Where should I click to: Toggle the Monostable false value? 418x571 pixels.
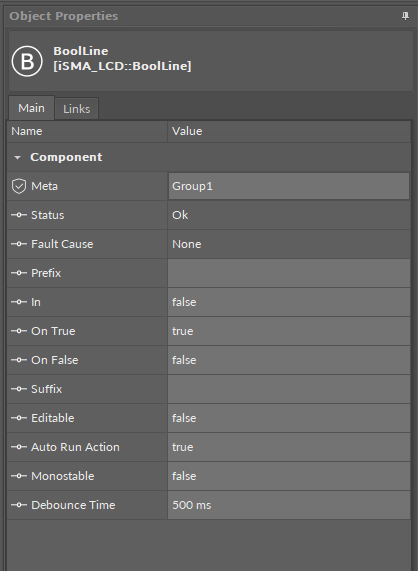(289, 476)
